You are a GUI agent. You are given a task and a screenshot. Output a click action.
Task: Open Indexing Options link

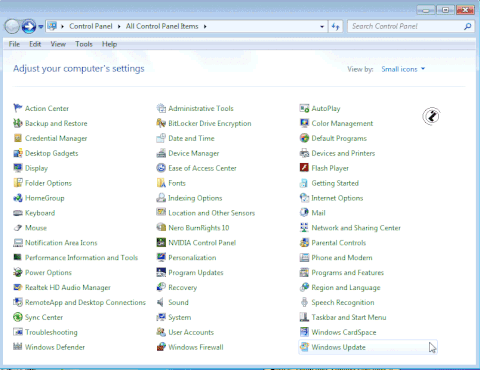[x=195, y=198]
